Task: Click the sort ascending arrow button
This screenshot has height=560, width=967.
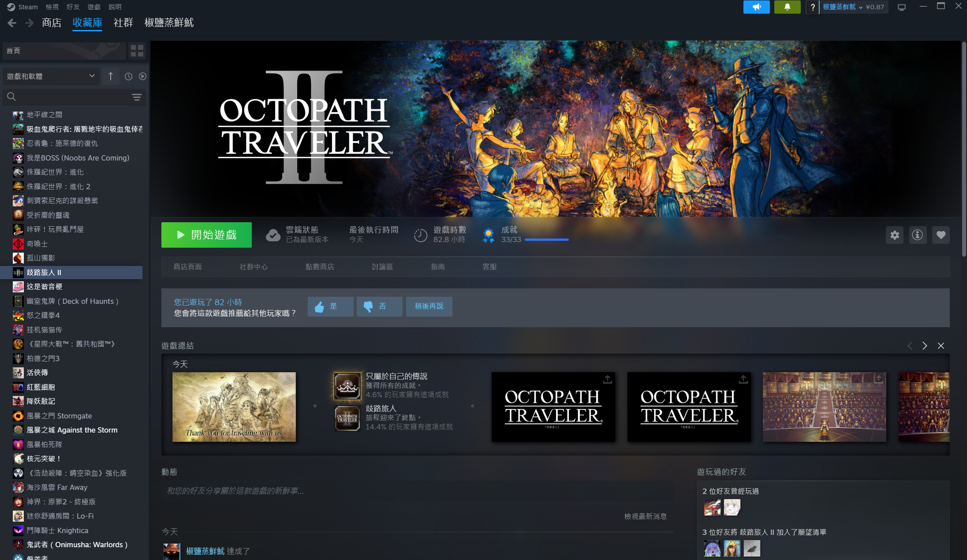Action: pos(110,76)
